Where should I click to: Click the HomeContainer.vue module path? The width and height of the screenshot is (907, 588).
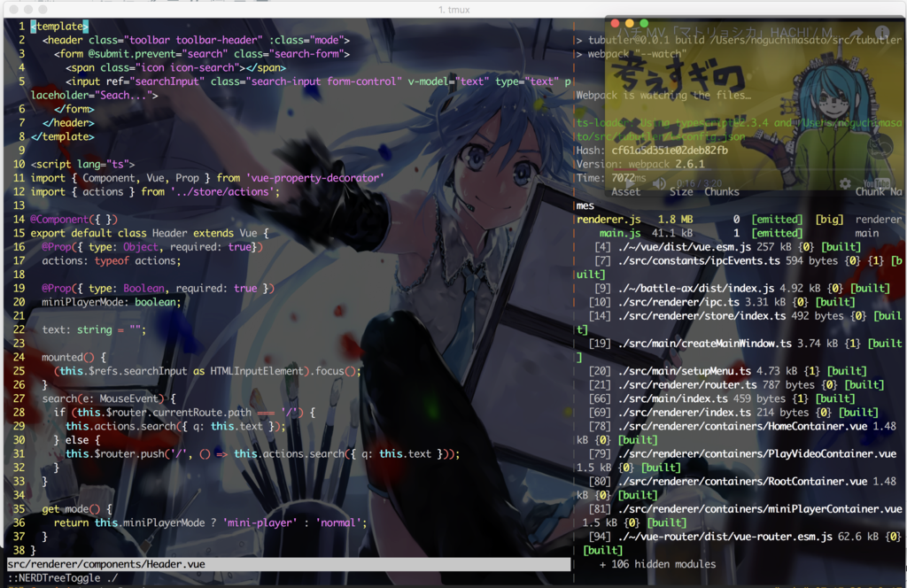coord(742,427)
